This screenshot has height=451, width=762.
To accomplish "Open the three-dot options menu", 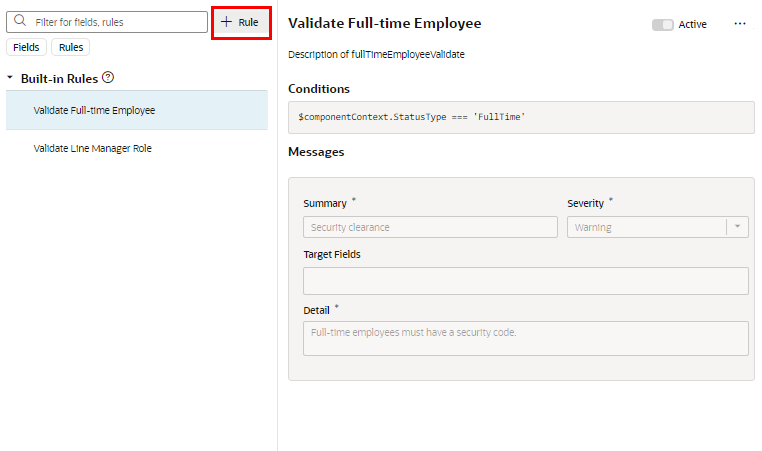I will pyautogui.click(x=740, y=24).
